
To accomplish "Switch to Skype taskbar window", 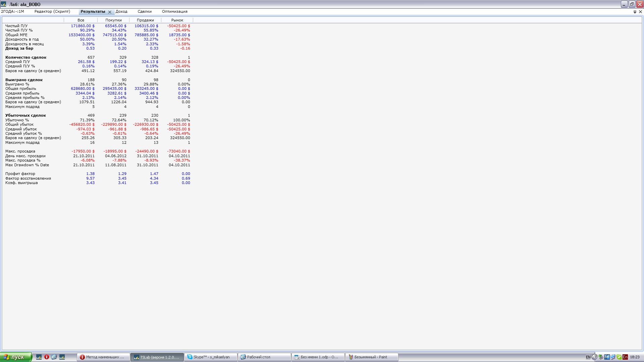I will point(211,357).
